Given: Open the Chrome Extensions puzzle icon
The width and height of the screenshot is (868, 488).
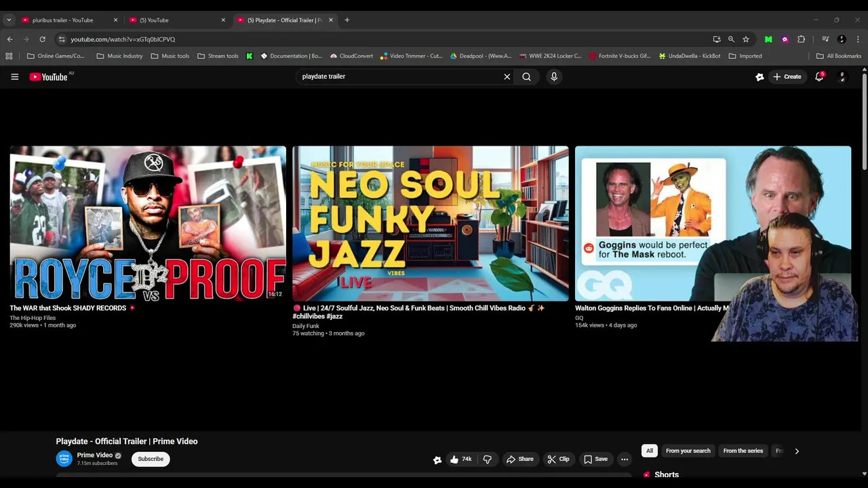Looking at the screenshot, I should tap(801, 39).
